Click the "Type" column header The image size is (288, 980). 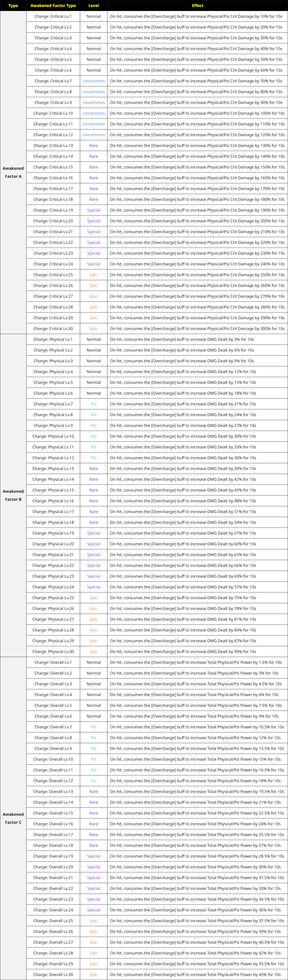pyautogui.click(x=13, y=6)
